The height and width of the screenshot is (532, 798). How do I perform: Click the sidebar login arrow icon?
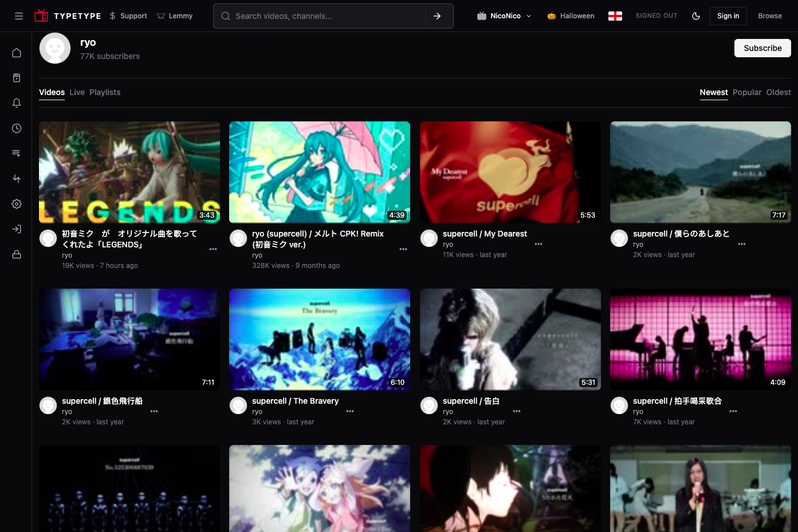[17, 229]
